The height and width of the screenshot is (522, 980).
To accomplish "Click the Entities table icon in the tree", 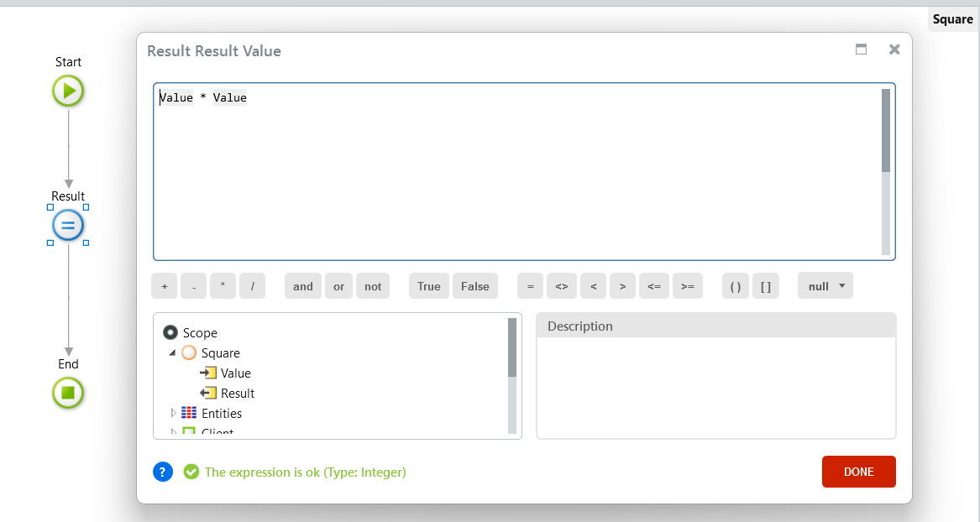I will (x=190, y=413).
